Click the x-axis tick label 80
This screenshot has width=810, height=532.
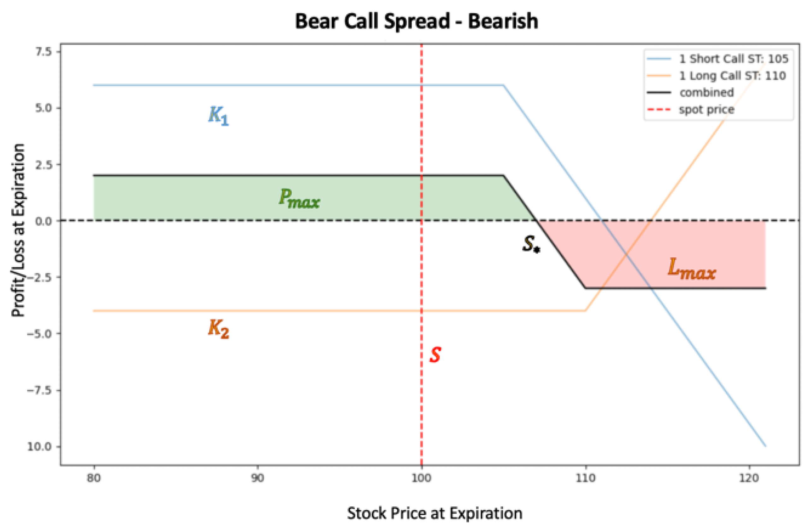point(94,478)
